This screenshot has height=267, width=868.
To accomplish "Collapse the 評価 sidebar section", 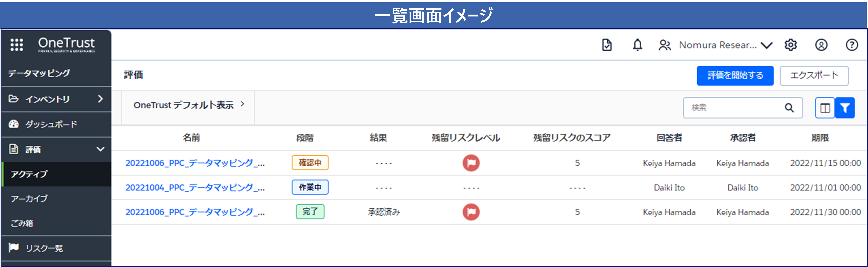I will [56, 149].
